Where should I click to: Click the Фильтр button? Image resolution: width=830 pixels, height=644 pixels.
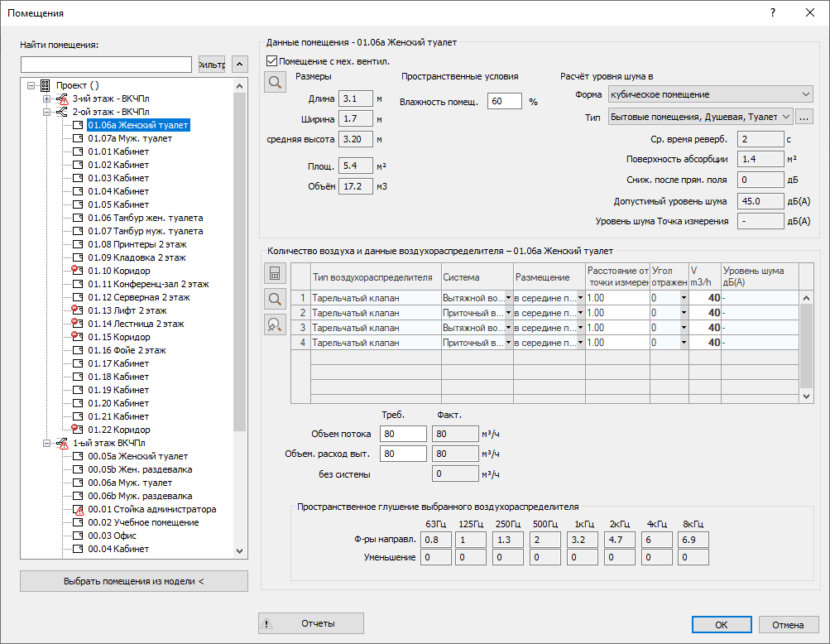coord(212,65)
